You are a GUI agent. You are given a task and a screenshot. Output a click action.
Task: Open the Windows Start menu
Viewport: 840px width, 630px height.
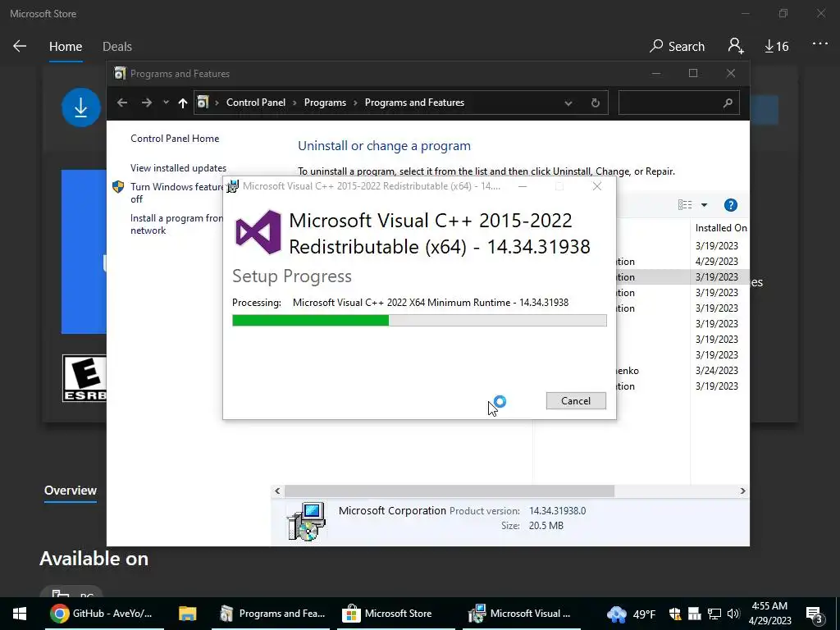[20, 614]
